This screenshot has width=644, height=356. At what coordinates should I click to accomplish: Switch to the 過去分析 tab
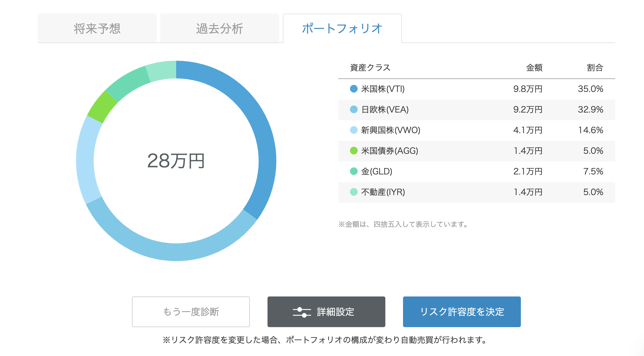coord(220,28)
